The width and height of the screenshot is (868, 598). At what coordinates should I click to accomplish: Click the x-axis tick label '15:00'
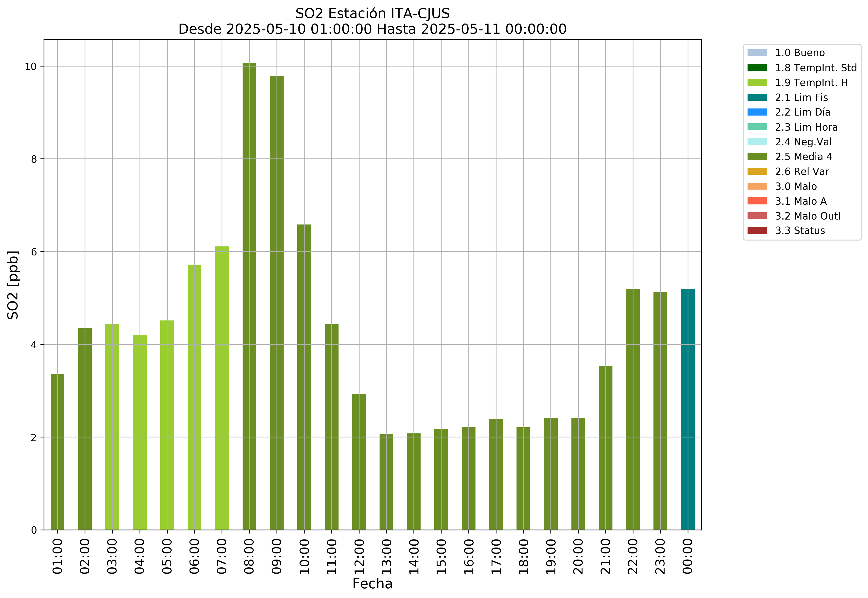(x=441, y=556)
